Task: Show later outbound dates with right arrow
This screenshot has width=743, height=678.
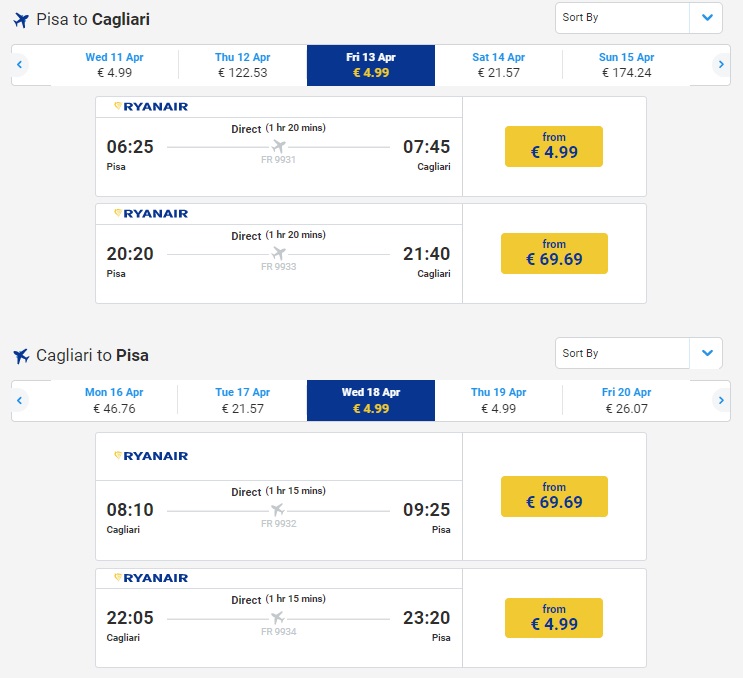Action: tap(721, 65)
